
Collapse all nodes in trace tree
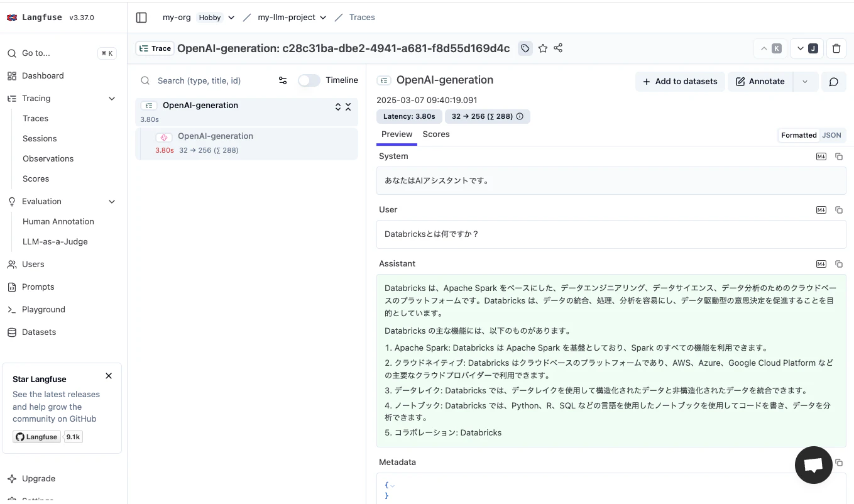point(348,107)
